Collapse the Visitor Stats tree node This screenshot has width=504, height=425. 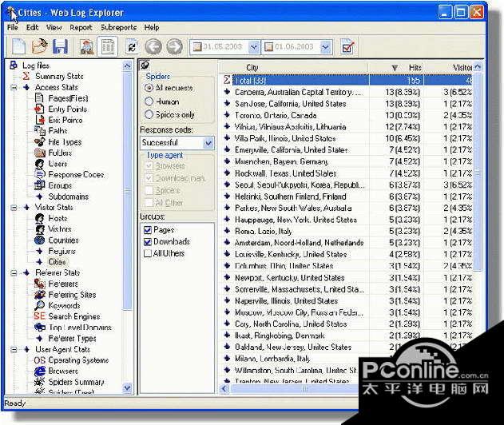[x=14, y=208]
